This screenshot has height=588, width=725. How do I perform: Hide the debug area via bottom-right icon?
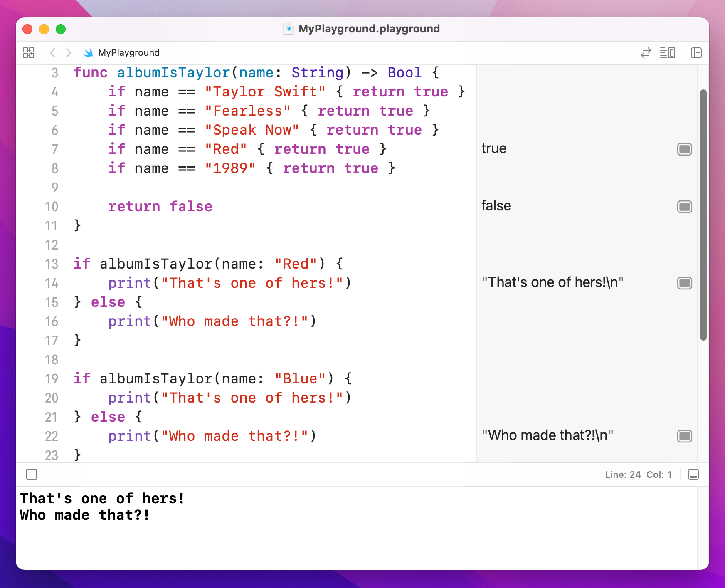coord(693,474)
